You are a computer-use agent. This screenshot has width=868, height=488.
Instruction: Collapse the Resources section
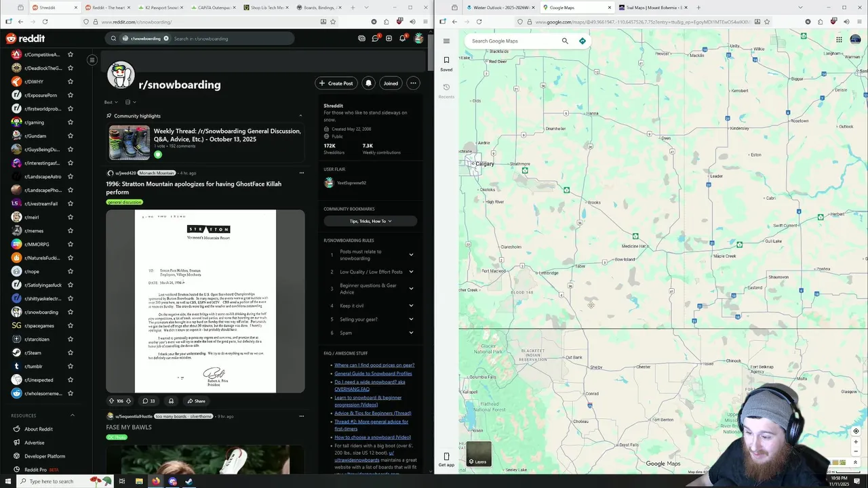73,415
